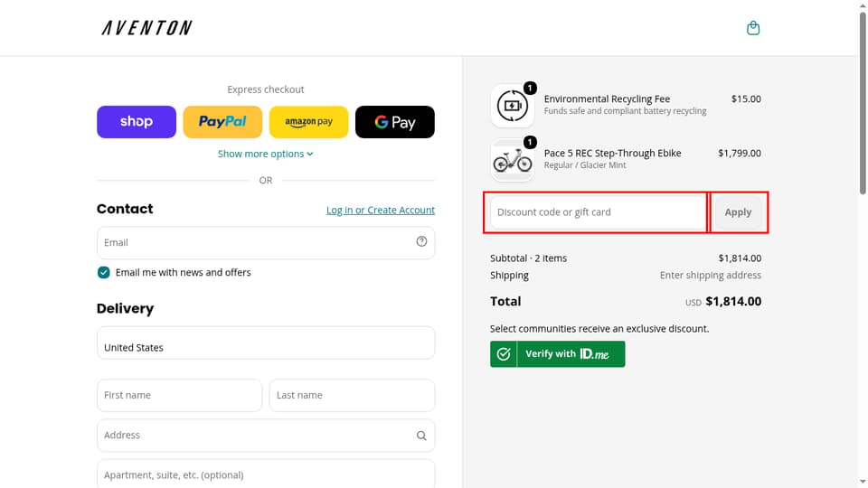Click the Pace 5 REC ebike thumbnail
This screenshot has width=868, height=488.
click(513, 160)
